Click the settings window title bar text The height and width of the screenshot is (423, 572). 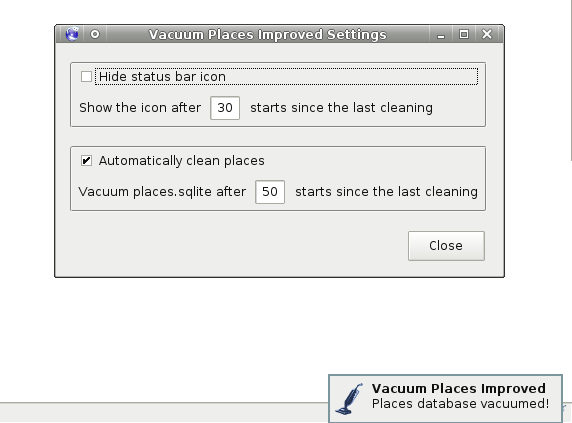click(267, 35)
